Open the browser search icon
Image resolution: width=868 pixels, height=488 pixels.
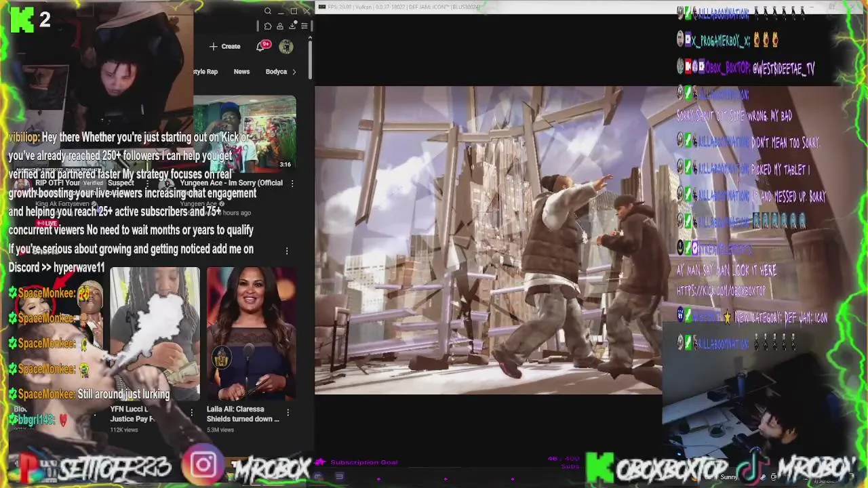pyautogui.click(x=268, y=11)
